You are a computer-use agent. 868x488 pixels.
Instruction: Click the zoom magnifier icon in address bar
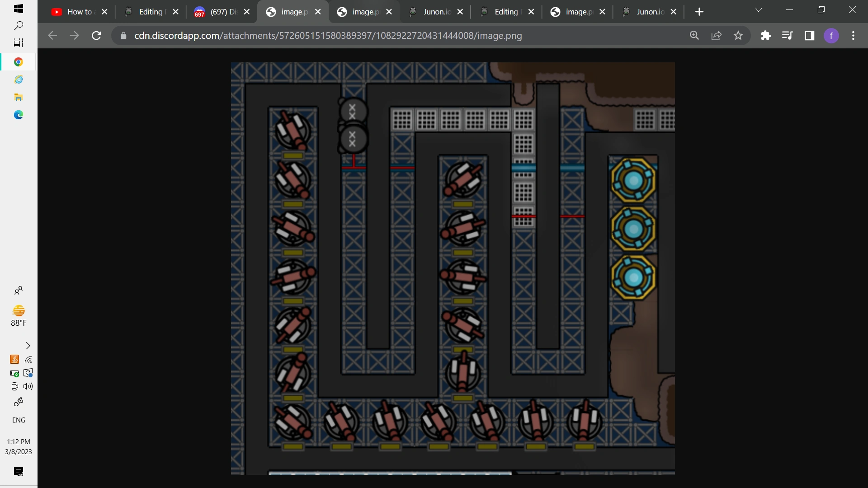coord(694,36)
